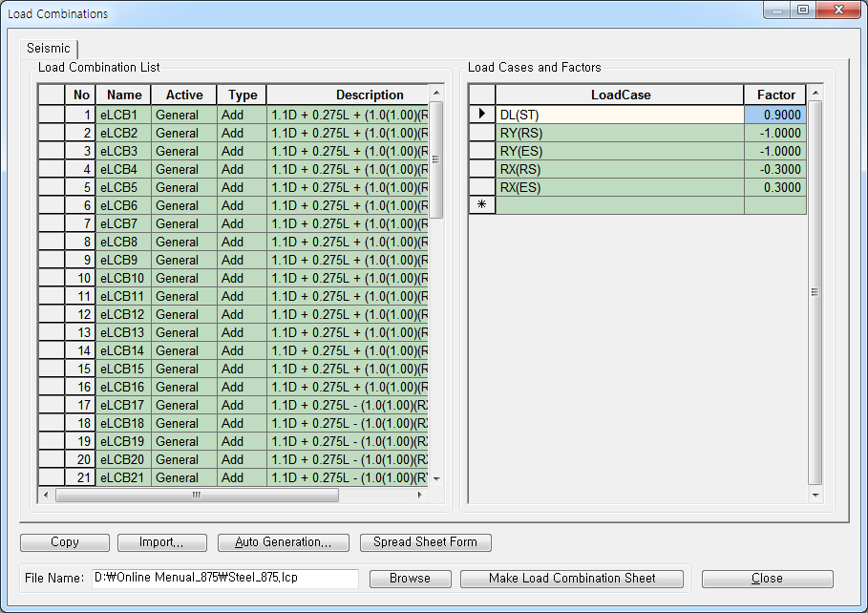Click the number 6 cell
Viewport: 868px width, 613px height.
coord(80,205)
